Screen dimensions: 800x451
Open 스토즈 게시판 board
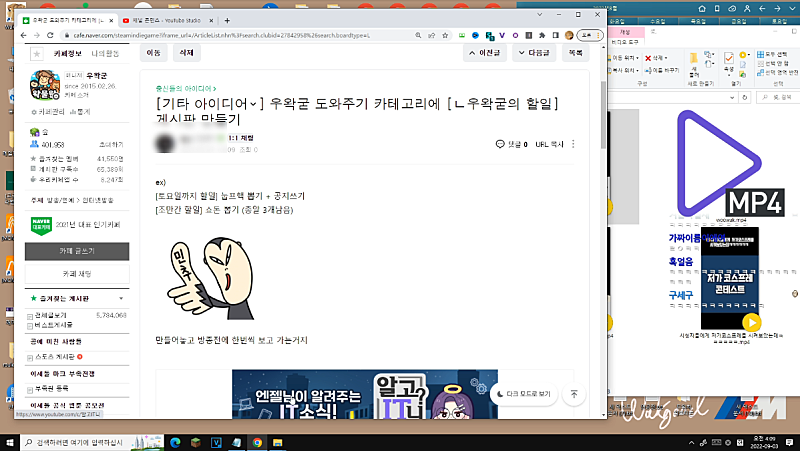coord(55,357)
